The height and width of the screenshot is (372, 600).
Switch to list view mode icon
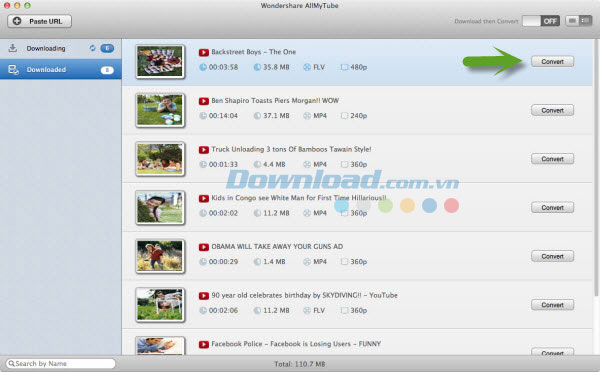pyautogui.click(x=585, y=21)
